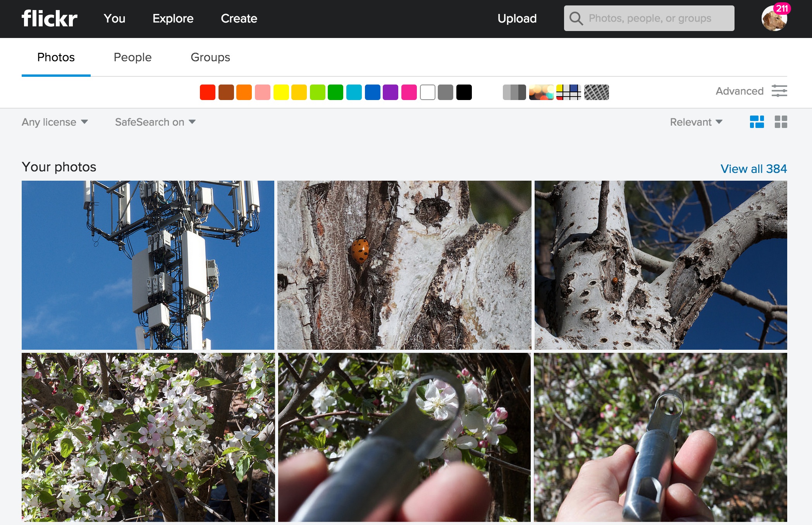This screenshot has width=812, height=525.
Task: Open the ladybug on bark close-up photo
Action: pyautogui.click(x=404, y=265)
